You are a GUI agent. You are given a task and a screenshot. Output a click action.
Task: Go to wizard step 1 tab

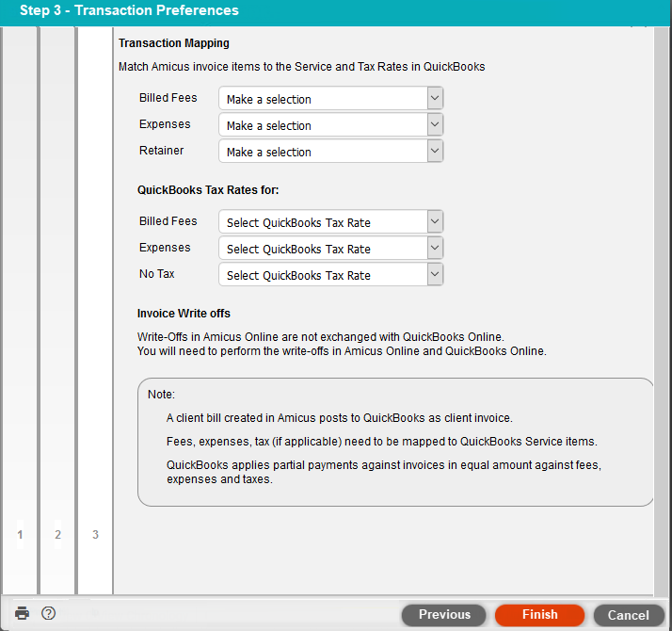pyautogui.click(x=20, y=535)
